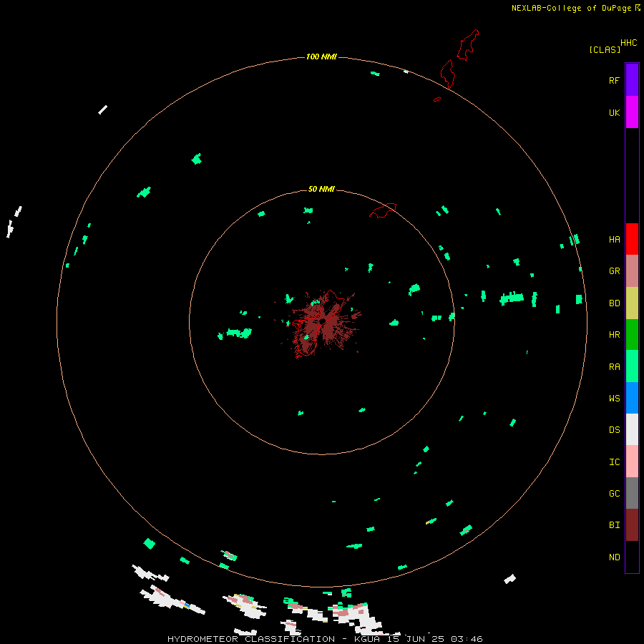
Task: Click the GC gray legend swatch
Action: click(x=632, y=493)
